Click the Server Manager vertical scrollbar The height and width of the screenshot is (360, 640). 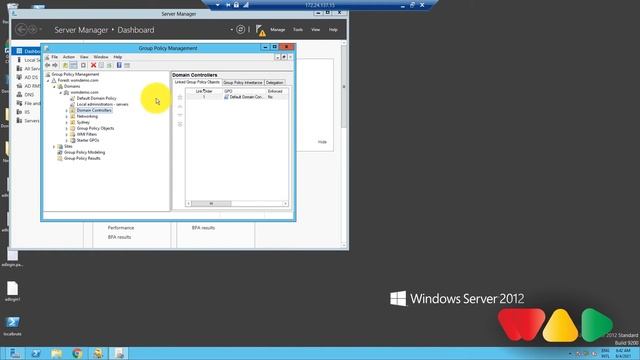pos(344,86)
